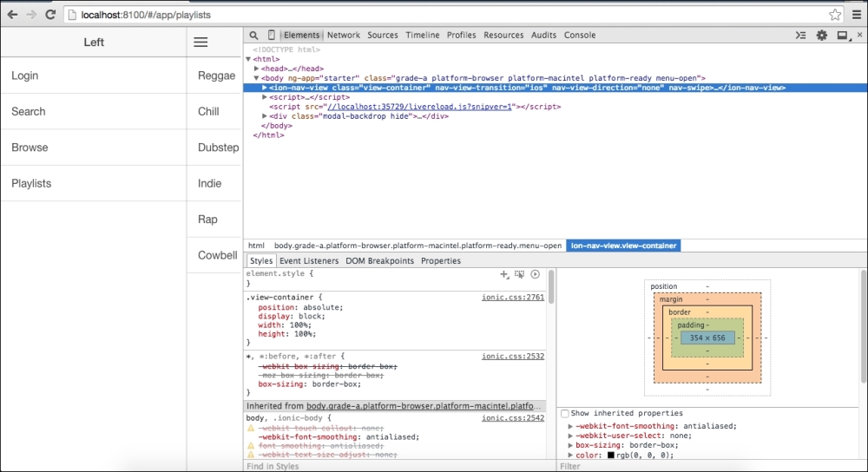Collapse the html element node

pyautogui.click(x=248, y=59)
